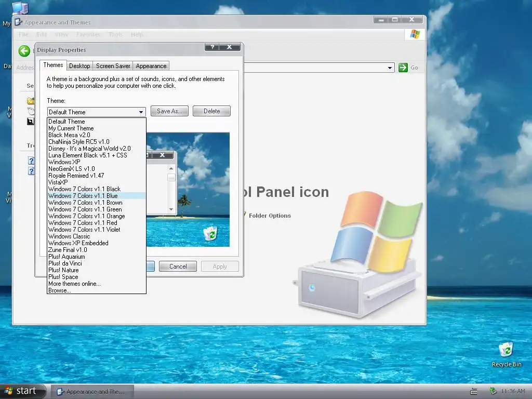Click the green Go arrow icon
The width and height of the screenshot is (532, 399).
(x=403, y=68)
